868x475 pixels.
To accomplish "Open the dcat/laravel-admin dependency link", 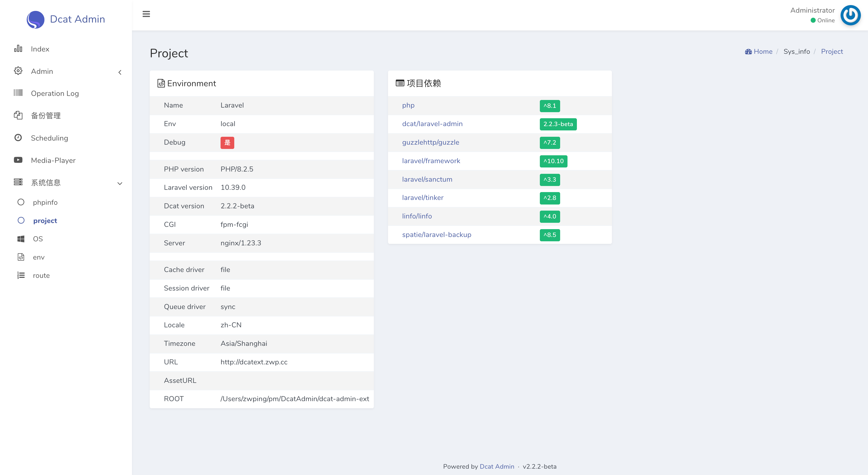I will pos(432,124).
